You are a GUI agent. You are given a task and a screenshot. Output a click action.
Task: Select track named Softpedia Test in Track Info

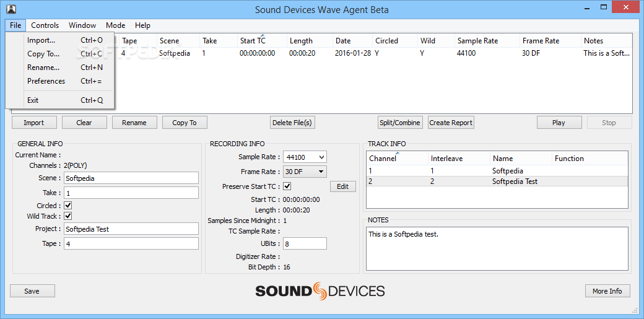click(497, 181)
